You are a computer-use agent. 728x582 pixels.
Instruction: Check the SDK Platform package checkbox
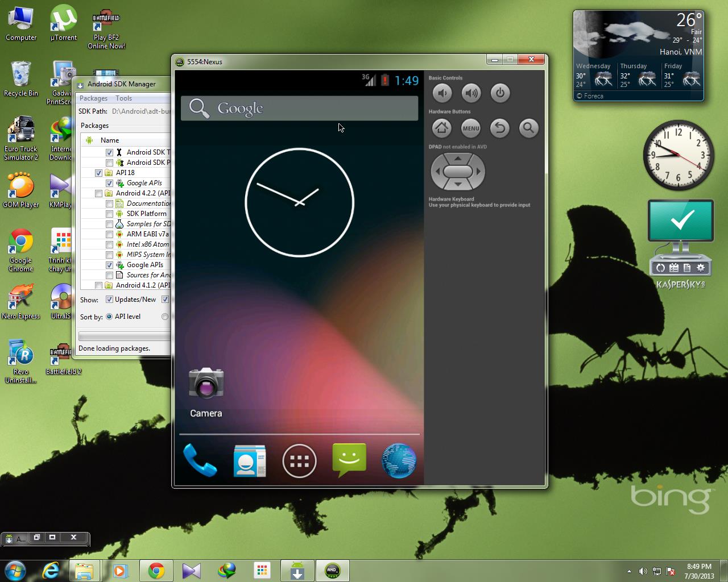(x=109, y=214)
